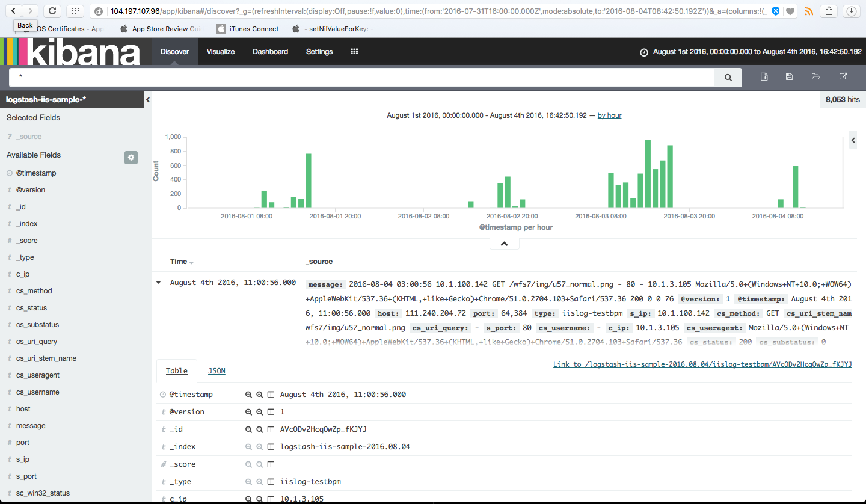The image size is (866, 504).
Task: Create a new search
Action: (764, 77)
